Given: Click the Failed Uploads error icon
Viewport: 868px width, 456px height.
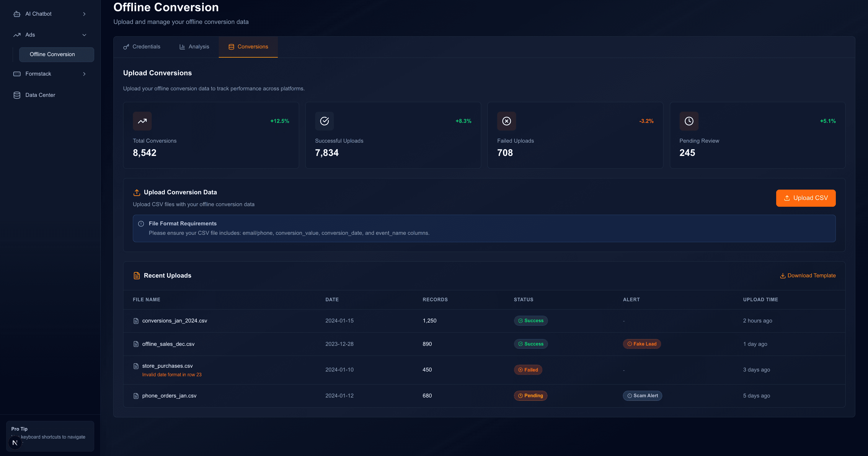Looking at the screenshot, I should point(506,121).
